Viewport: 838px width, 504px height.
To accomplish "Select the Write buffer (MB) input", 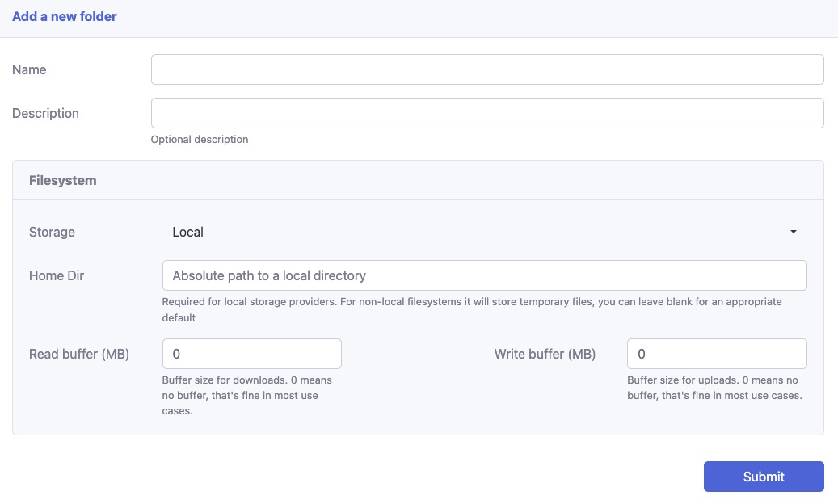I will pos(716,354).
